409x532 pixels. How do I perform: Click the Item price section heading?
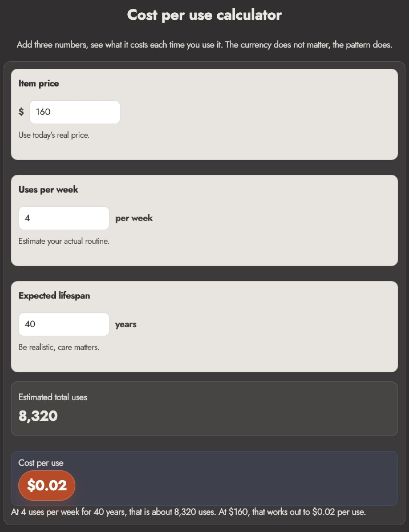[x=38, y=83]
